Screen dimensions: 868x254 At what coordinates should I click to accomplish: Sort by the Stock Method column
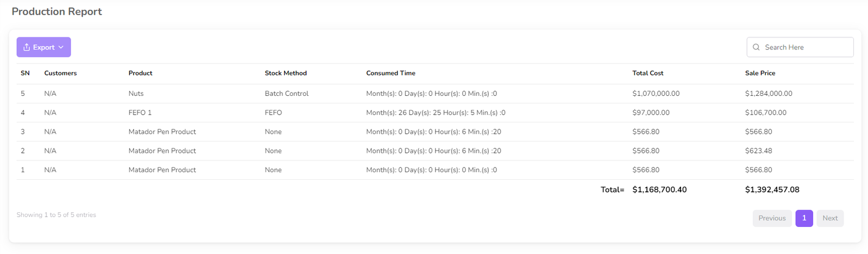285,73
